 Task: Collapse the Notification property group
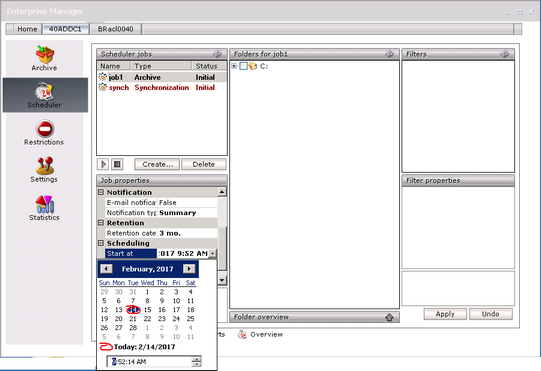(x=101, y=192)
